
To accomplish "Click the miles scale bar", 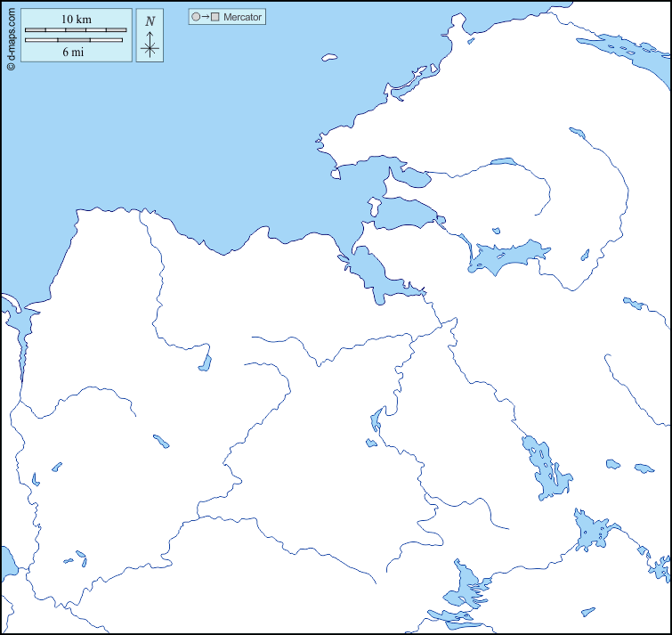I will click(74, 40).
